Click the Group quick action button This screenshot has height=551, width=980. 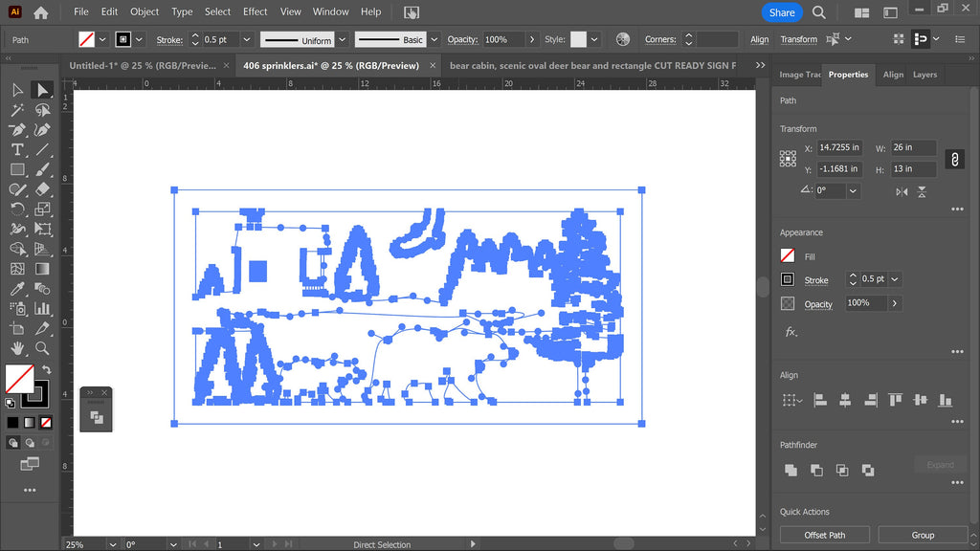click(x=923, y=535)
